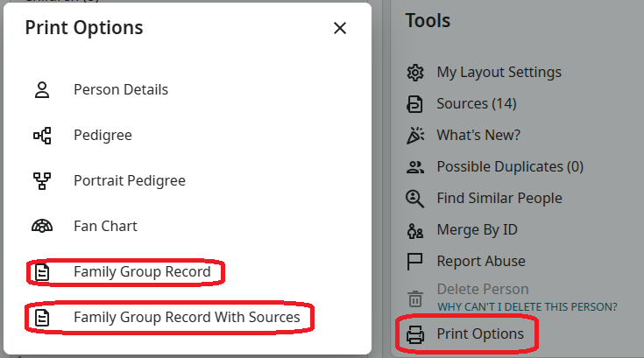This screenshot has height=358, width=644.
Task: Click the What's New party icon
Action: pos(415,136)
